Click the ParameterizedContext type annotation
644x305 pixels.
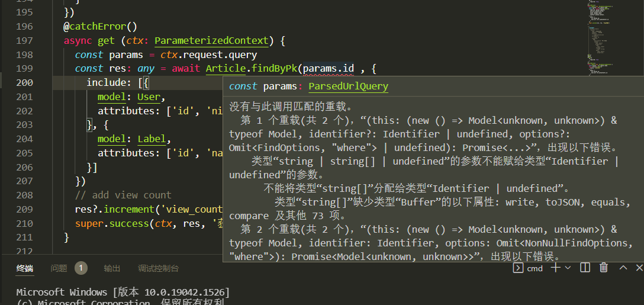pyautogui.click(x=211, y=41)
